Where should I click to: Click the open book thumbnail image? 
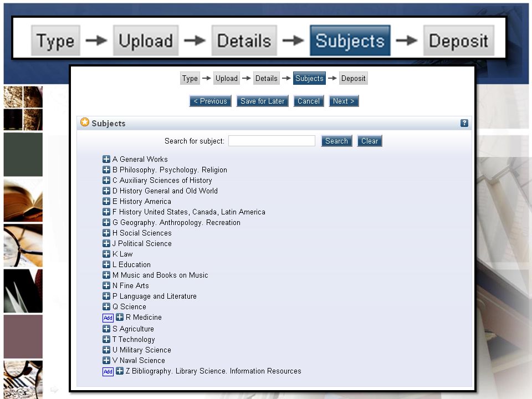23,200
